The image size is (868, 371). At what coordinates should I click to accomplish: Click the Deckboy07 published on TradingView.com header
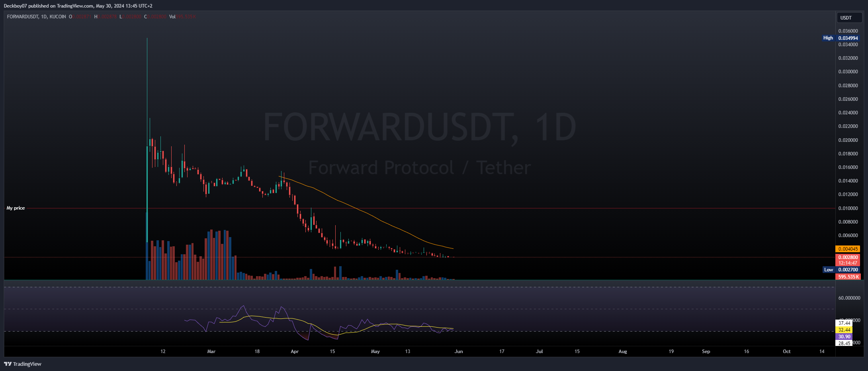pos(78,6)
